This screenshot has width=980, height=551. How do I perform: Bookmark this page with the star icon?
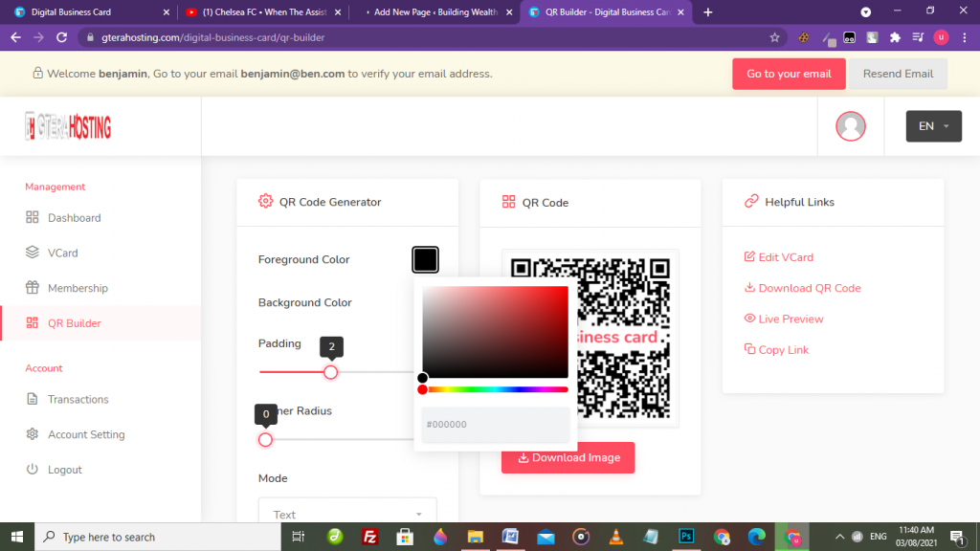point(774,37)
